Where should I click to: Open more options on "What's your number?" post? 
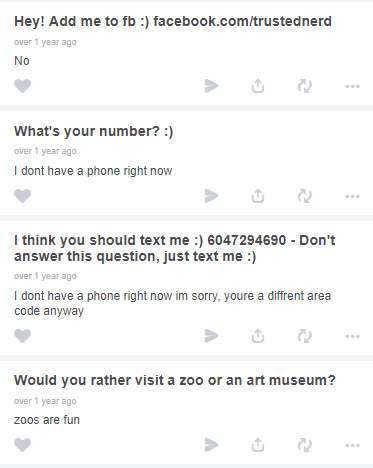click(352, 196)
